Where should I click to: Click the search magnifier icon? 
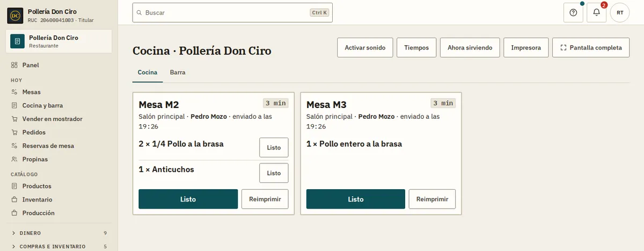(x=140, y=12)
